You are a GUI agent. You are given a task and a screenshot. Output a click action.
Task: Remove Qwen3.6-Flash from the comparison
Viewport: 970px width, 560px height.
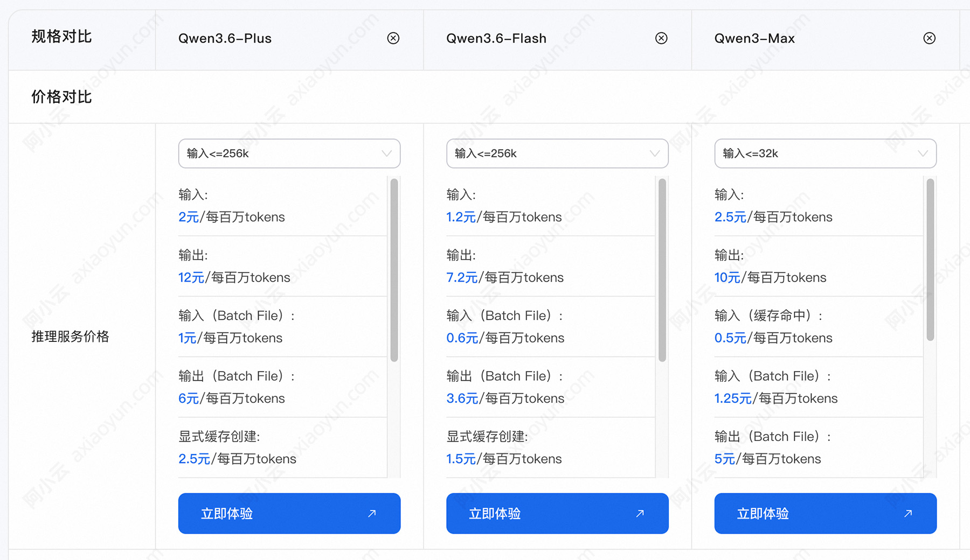click(661, 38)
